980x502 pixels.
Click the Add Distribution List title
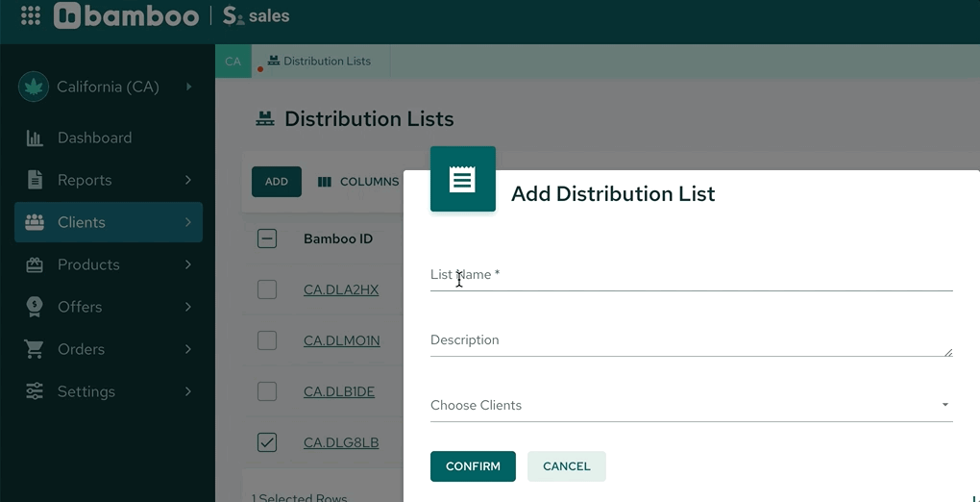point(613,194)
